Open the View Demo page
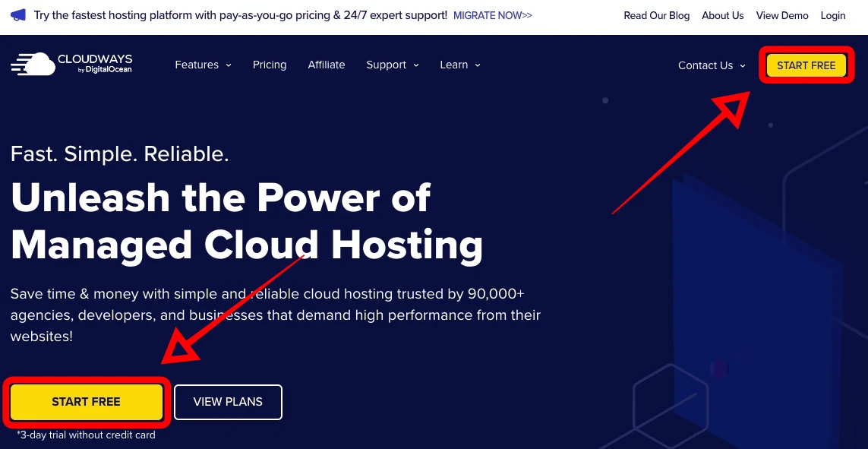868x449 pixels. [x=782, y=15]
